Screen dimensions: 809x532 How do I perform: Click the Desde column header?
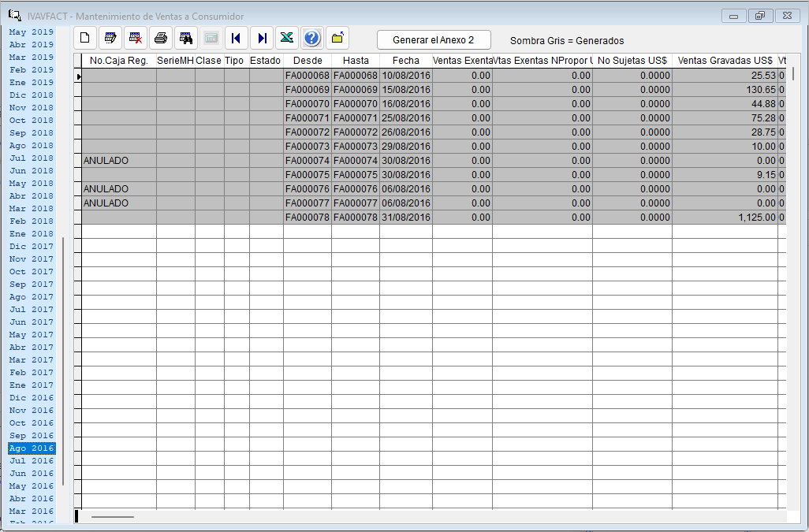308,61
